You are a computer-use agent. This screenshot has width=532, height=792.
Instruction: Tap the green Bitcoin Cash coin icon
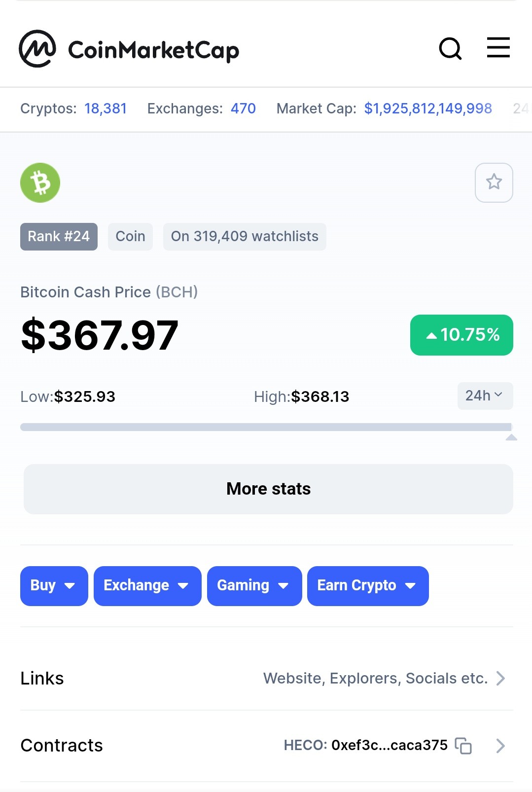click(x=40, y=182)
